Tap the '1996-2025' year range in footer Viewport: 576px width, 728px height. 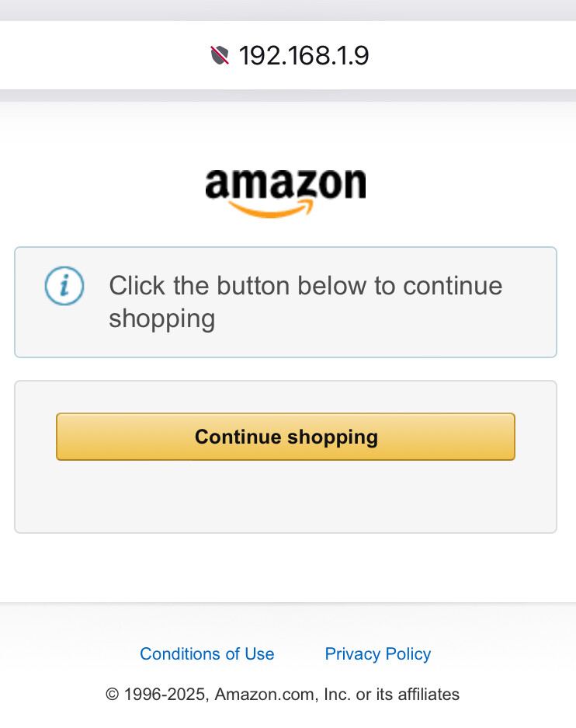[165, 695]
